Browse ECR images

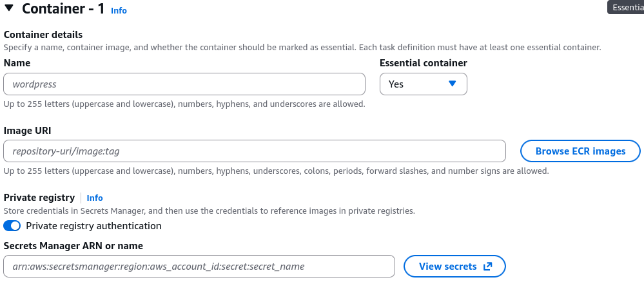(580, 151)
